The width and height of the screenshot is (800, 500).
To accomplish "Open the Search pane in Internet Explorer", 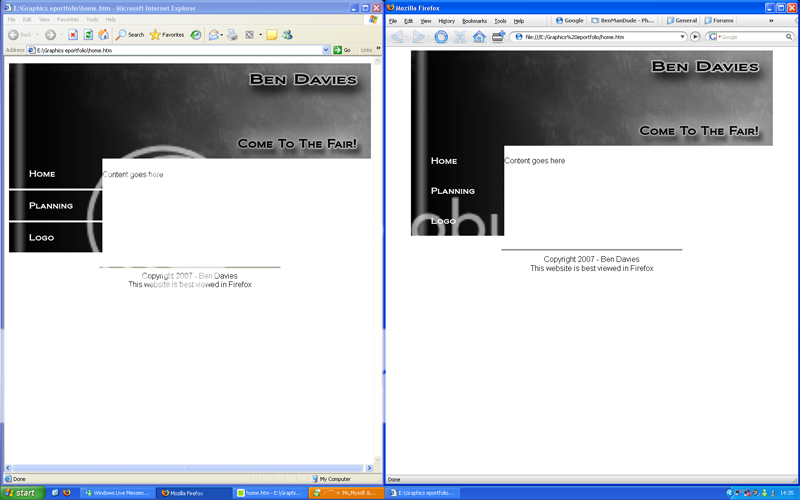I will [x=130, y=35].
